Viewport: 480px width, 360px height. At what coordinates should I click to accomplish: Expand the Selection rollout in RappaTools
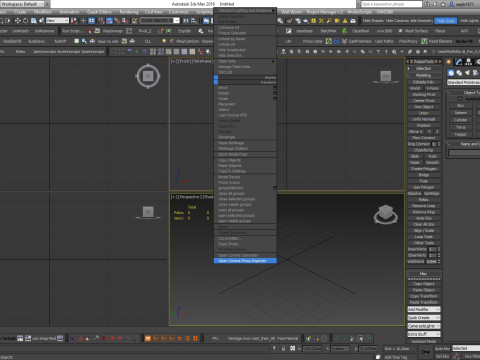click(423, 68)
